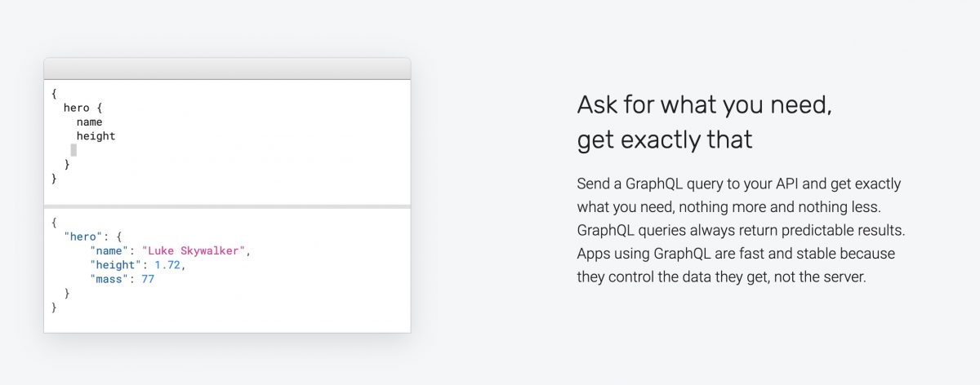Click the "mass" key in the response
The height and width of the screenshot is (385, 980).
click(x=109, y=279)
